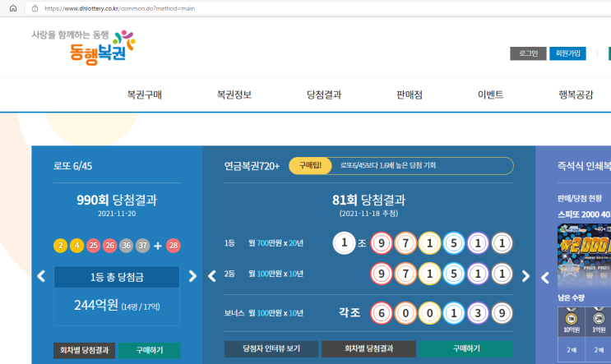Click the yellow lotto ball number 2
Screen dimensions: 611x364
(x=60, y=246)
